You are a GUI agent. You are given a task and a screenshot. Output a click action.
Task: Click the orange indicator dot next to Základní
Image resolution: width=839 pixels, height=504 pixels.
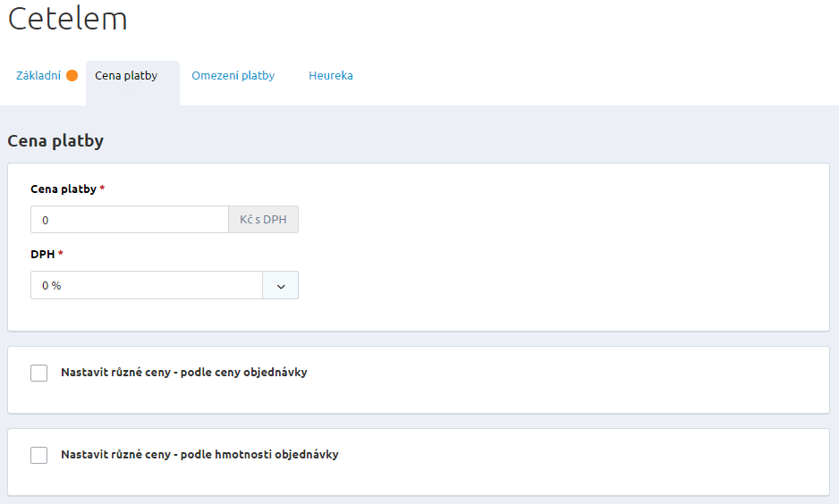pyautogui.click(x=72, y=76)
